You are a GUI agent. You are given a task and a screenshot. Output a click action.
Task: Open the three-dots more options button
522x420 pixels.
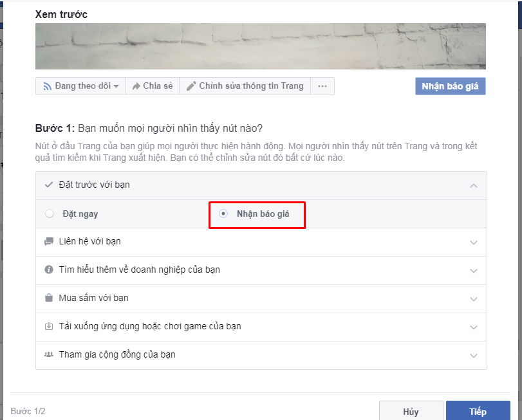click(x=322, y=86)
